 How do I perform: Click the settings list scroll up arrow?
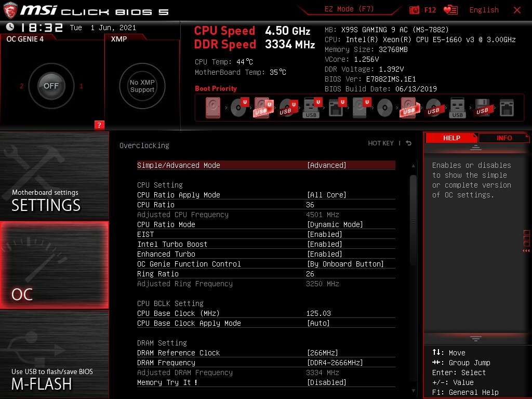pos(413,166)
